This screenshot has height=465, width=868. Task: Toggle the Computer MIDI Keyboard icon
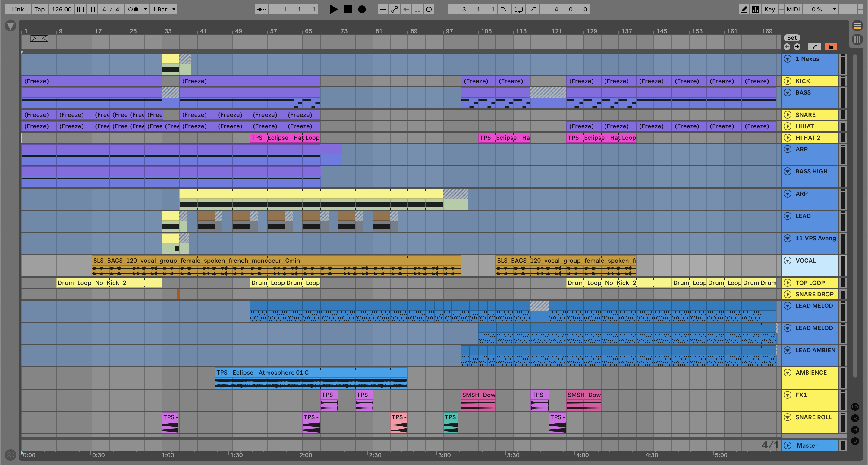point(756,9)
